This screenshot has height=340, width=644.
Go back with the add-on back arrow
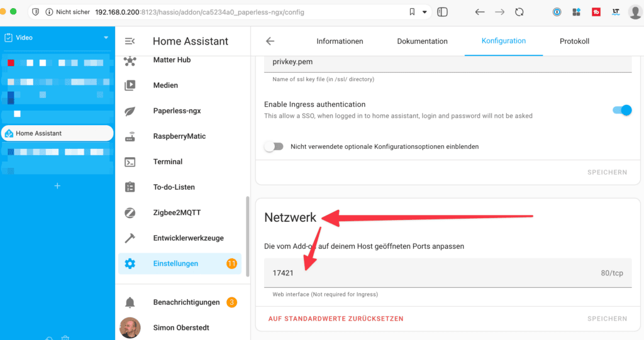[x=270, y=41]
